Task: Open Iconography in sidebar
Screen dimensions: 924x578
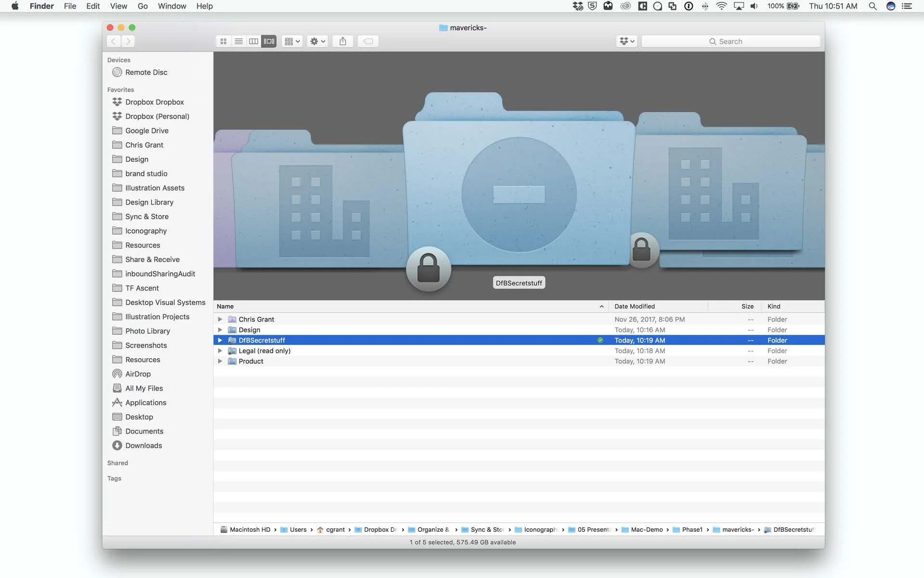Action: click(x=146, y=231)
